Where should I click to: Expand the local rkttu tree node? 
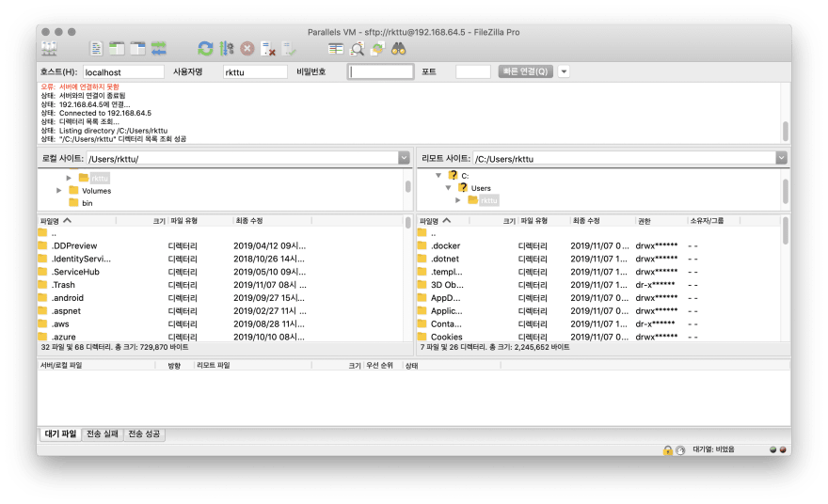[69, 178]
